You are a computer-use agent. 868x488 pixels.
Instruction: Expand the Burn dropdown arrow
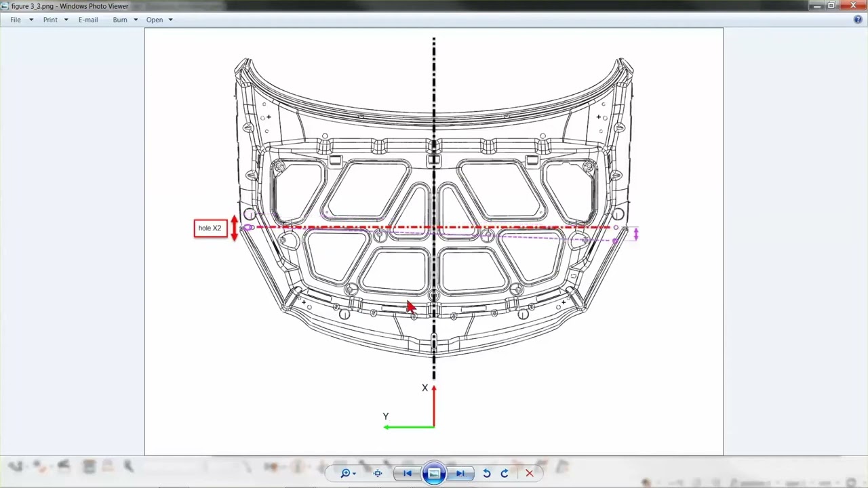point(136,20)
